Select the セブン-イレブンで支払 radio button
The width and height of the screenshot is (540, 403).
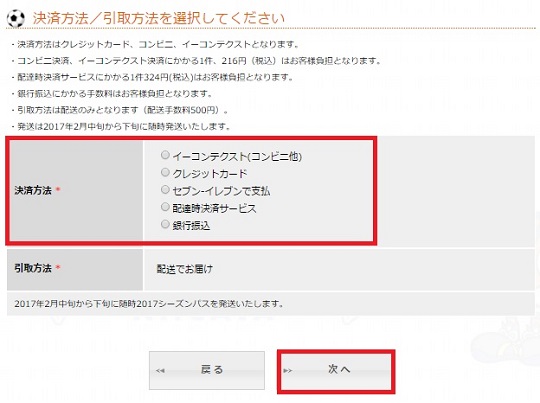pos(165,189)
